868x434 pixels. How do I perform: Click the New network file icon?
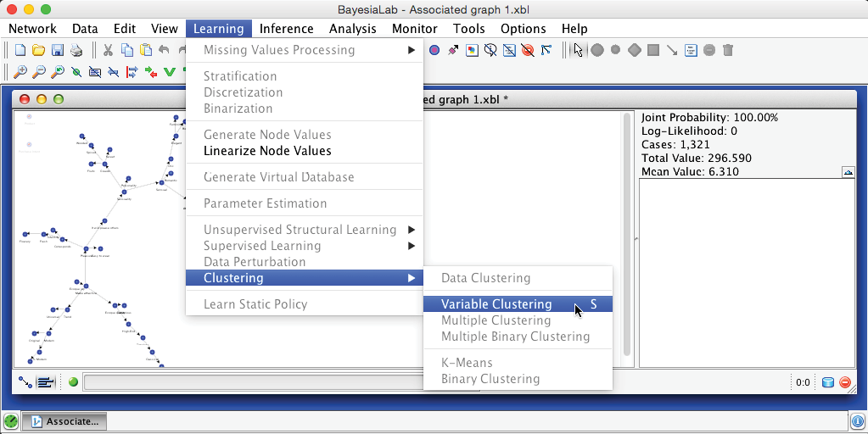point(20,50)
